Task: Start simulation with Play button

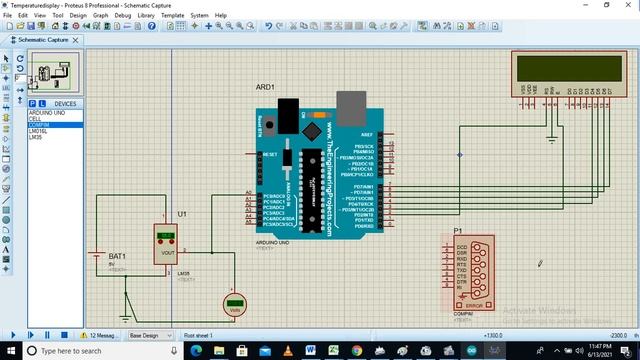Action: [13, 335]
